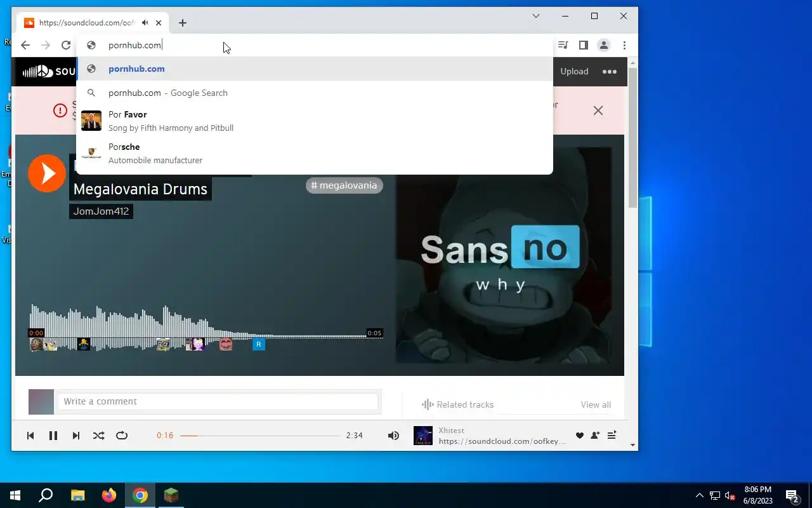The width and height of the screenshot is (812, 508).
Task: Open the Upload link in SoundCloud header
Action: tap(574, 71)
